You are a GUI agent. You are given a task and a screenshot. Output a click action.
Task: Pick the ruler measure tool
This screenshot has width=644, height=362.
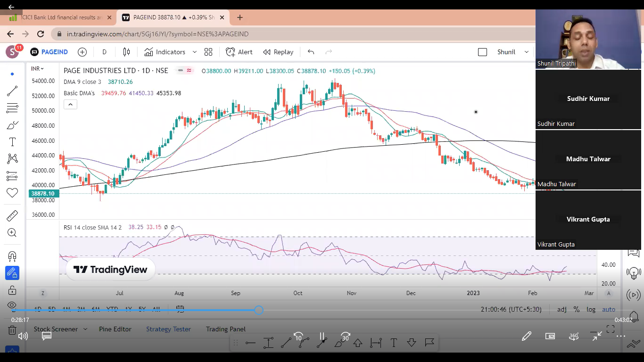12,216
